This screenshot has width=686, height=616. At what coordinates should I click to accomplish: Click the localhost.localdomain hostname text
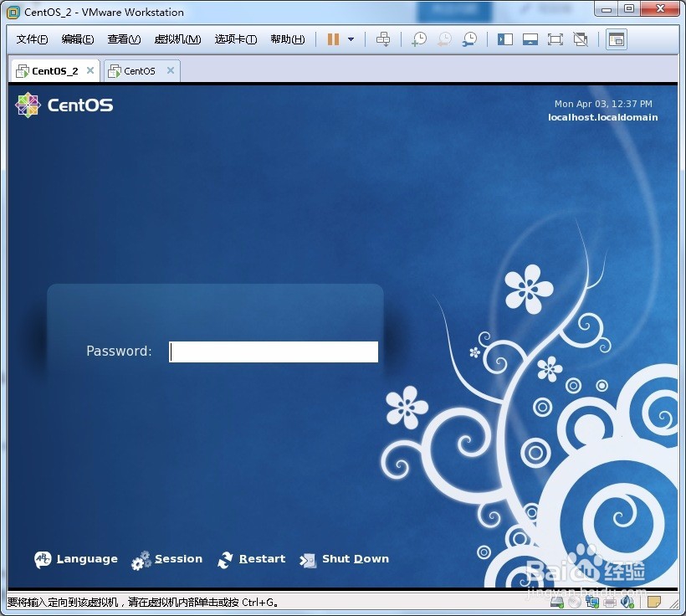(x=603, y=117)
